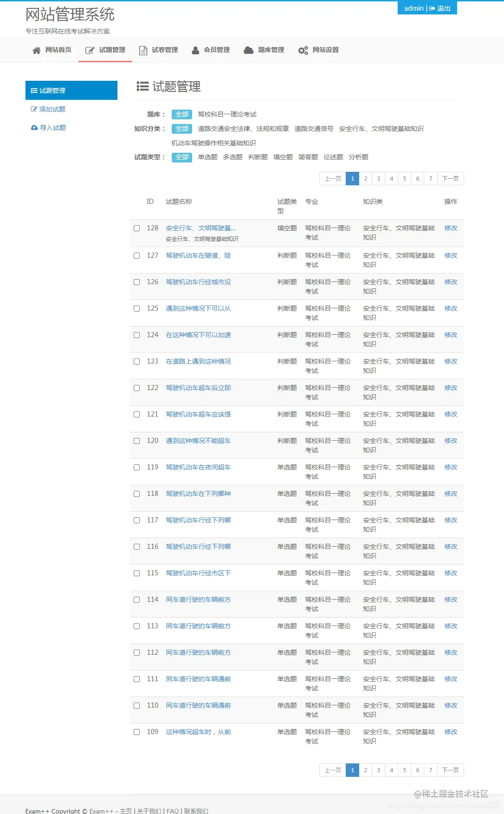
Task: Click the home icon beside 网站首页
Action: coord(36,51)
